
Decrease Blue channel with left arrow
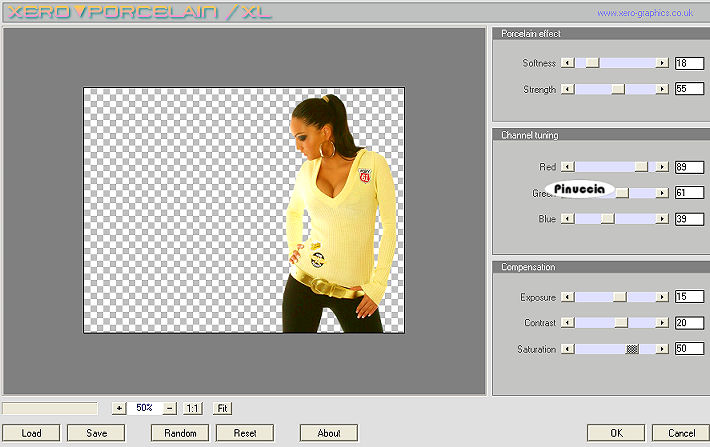point(568,219)
